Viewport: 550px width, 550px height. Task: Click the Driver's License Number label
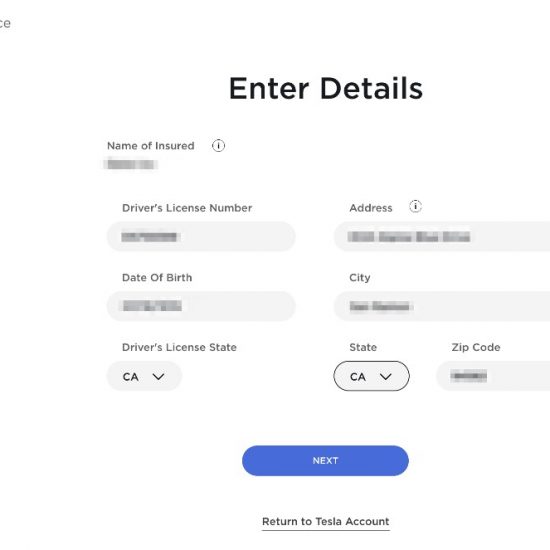tap(187, 208)
